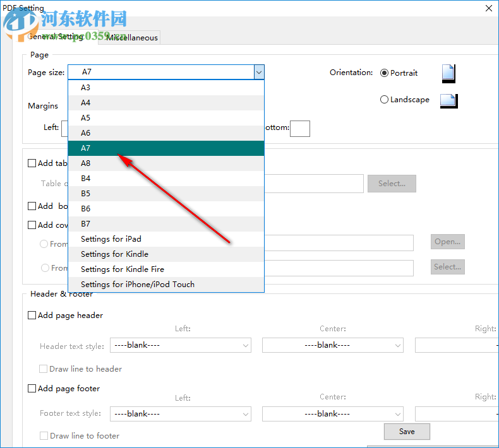Click the Select... button below Open...
The height and width of the screenshot is (448, 499).
point(447,267)
